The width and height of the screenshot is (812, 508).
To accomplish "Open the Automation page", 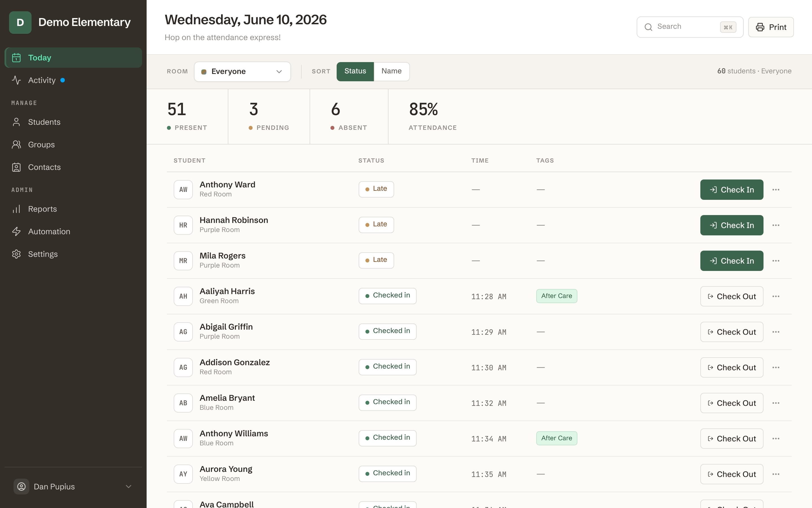I will click(x=73, y=231).
